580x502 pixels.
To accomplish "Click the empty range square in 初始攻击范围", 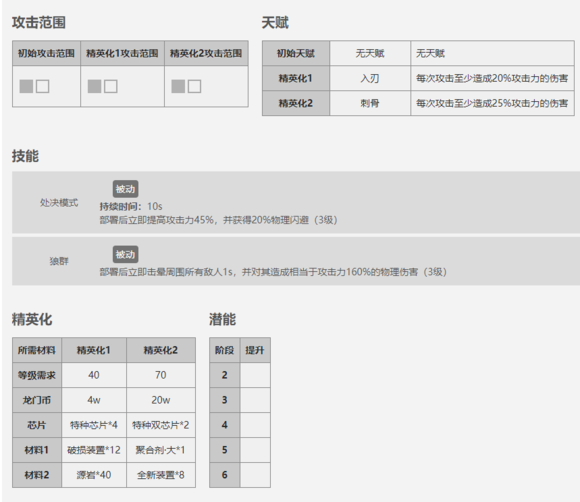I will [43, 87].
